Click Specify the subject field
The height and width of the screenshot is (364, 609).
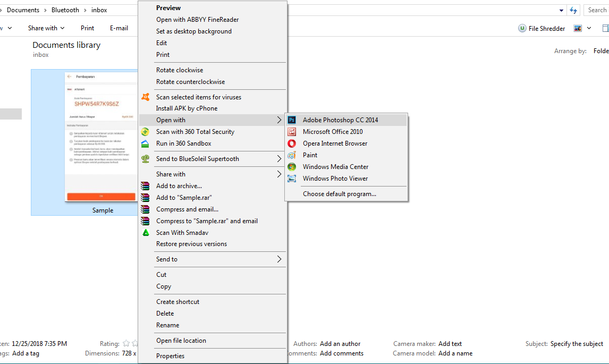pos(577,344)
